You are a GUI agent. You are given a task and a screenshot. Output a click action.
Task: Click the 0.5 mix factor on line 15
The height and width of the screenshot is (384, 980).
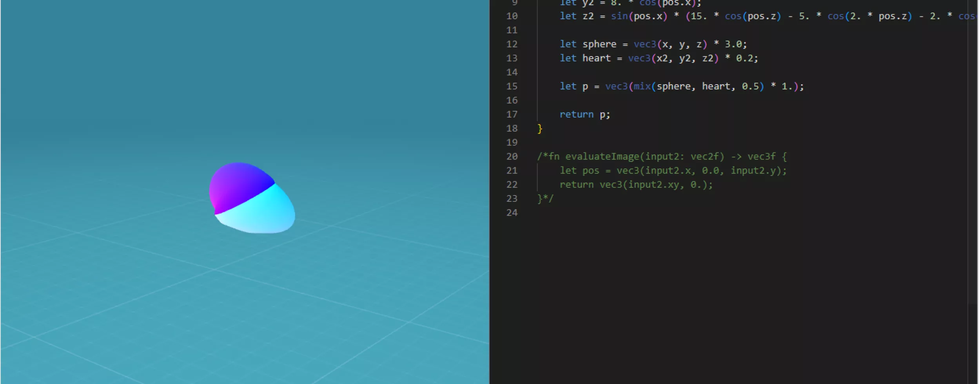750,86
